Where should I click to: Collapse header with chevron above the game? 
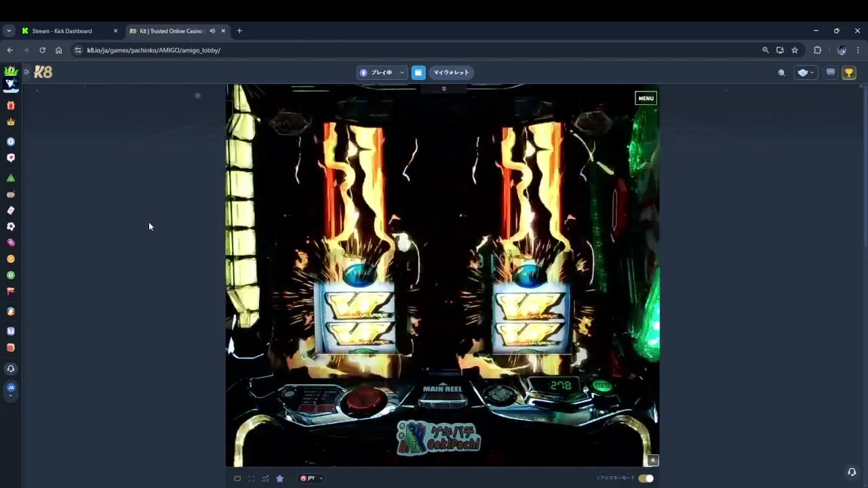[x=444, y=89]
